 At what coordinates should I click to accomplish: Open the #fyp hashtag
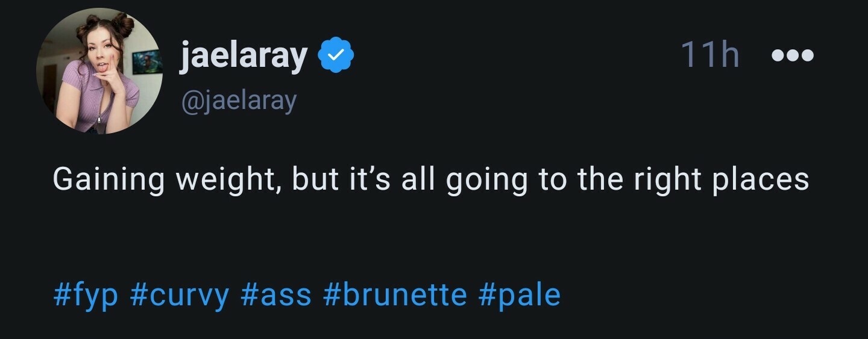pyautogui.click(x=86, y=295)
